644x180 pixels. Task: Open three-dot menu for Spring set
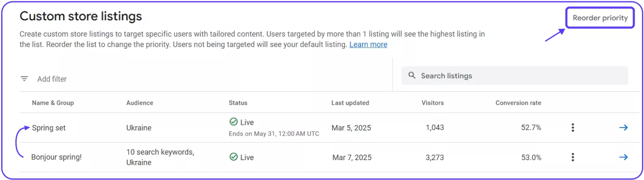pos(573,128)
